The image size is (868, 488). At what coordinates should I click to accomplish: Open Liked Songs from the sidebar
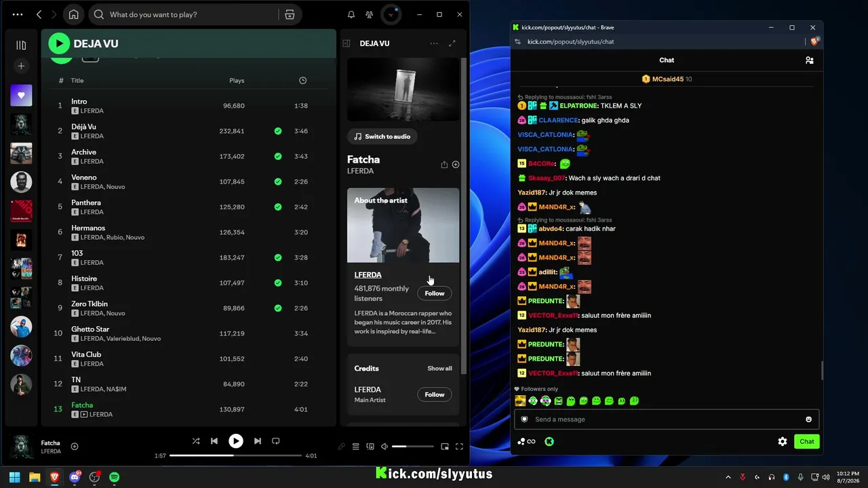21,96
